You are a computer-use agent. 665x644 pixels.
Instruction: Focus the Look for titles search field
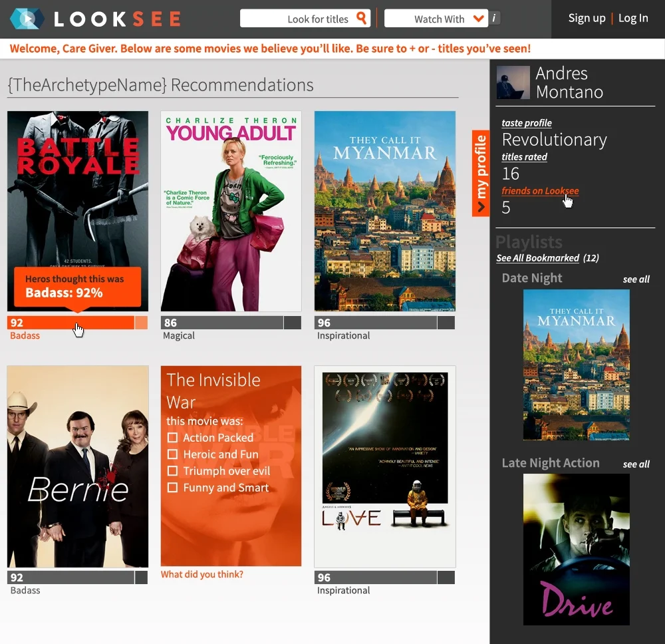[305, 18]
